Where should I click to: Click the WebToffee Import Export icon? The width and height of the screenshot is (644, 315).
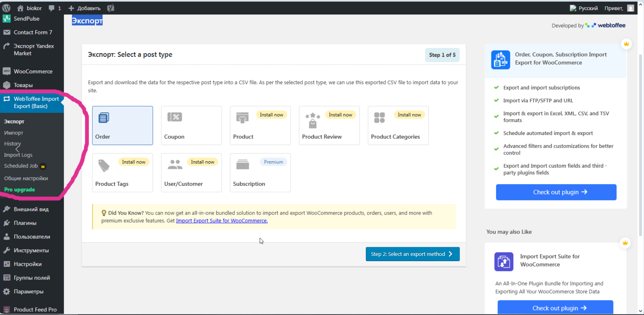(x=7, y=99)
